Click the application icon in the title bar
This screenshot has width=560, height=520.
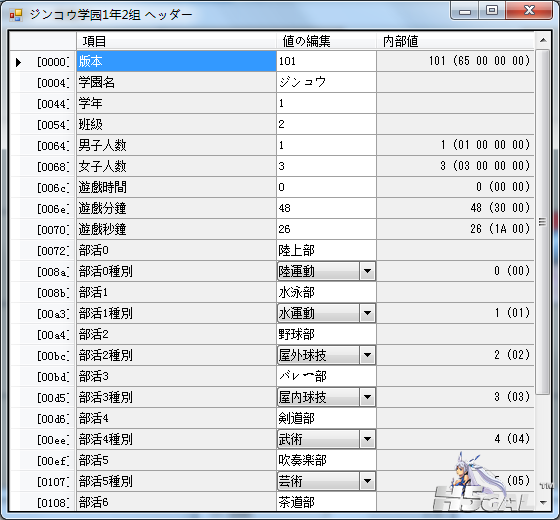(x=16, y=15)
